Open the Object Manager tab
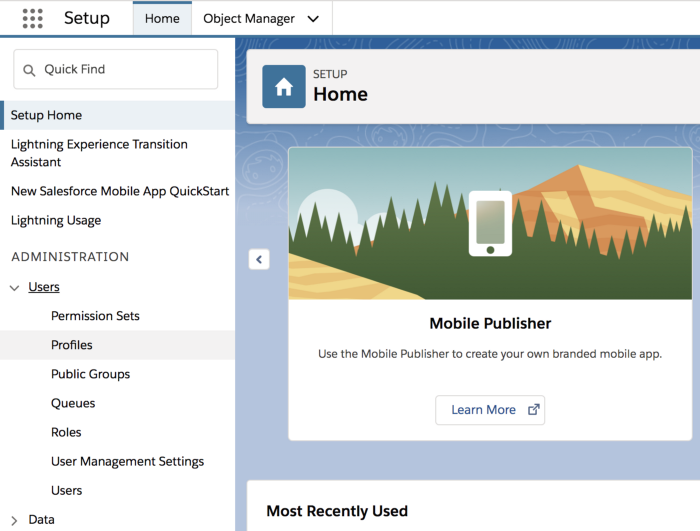 [249, 18]
